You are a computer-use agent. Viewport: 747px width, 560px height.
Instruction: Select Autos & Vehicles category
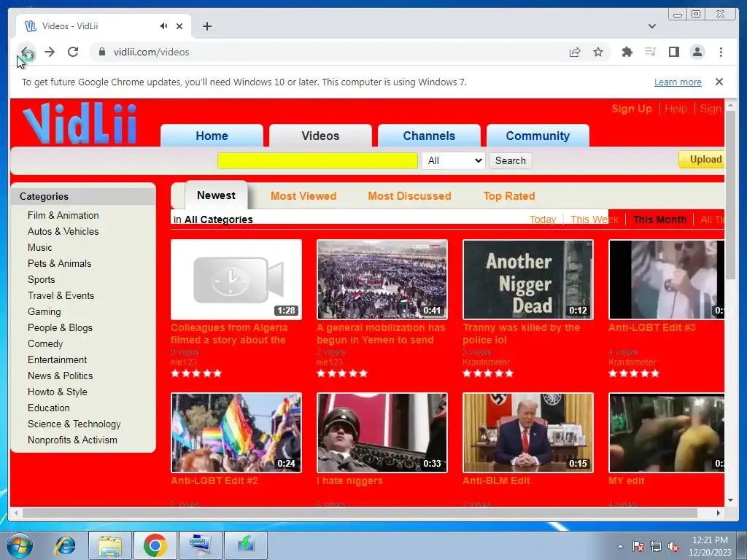tap(63, 231)
